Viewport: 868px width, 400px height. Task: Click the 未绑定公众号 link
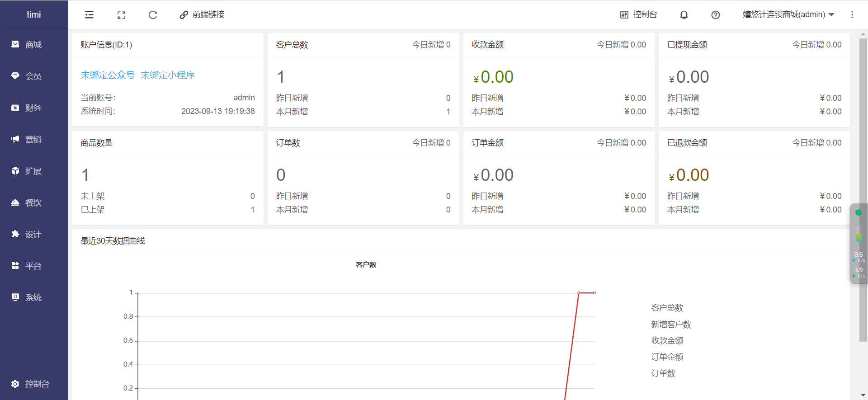pyautogui.click(x=108, y=75)
